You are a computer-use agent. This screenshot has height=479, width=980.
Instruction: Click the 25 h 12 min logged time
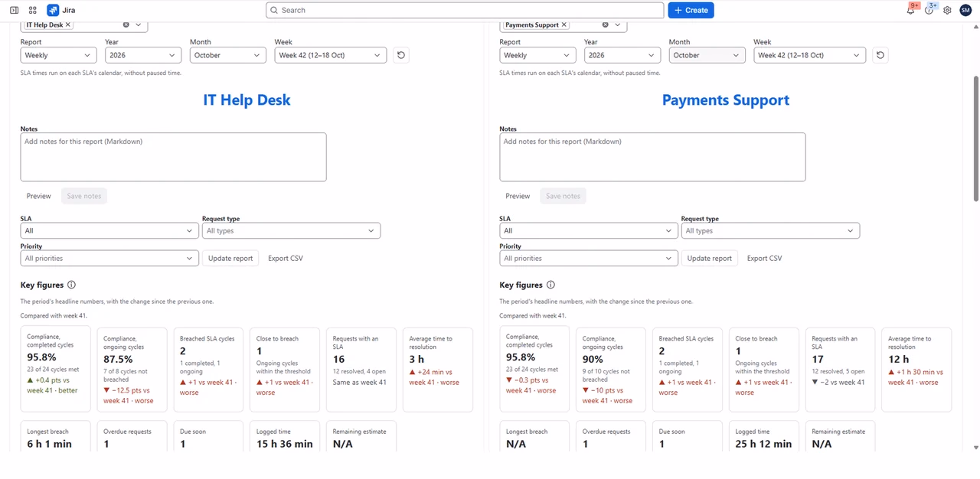tap(764, 444)
